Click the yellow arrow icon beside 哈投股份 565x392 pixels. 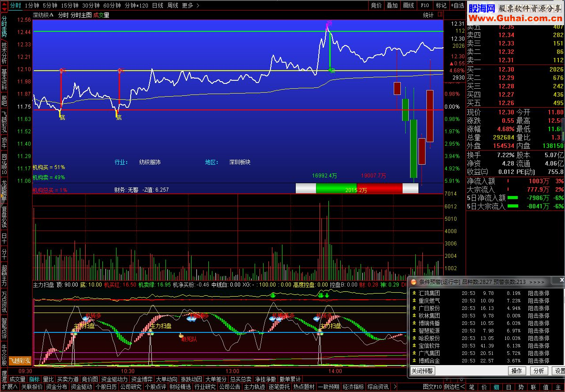click(x=414, y=338)
